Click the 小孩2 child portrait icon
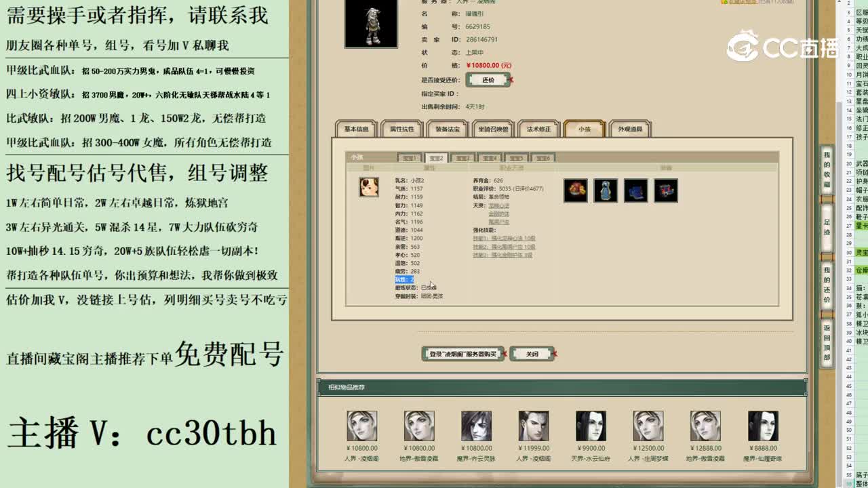This screenshot has height=488, width=868. [x=369, y=188]
